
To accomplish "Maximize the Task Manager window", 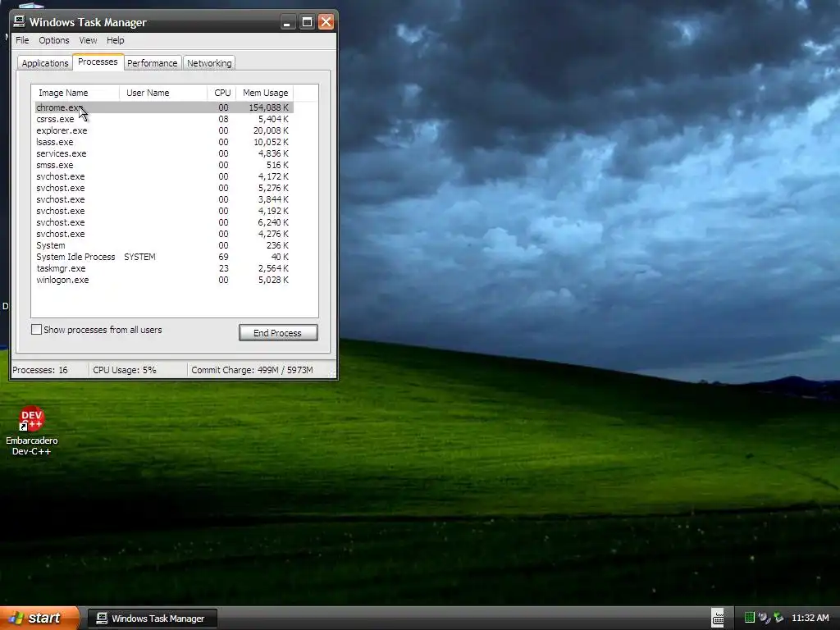I will coord(307,22).
